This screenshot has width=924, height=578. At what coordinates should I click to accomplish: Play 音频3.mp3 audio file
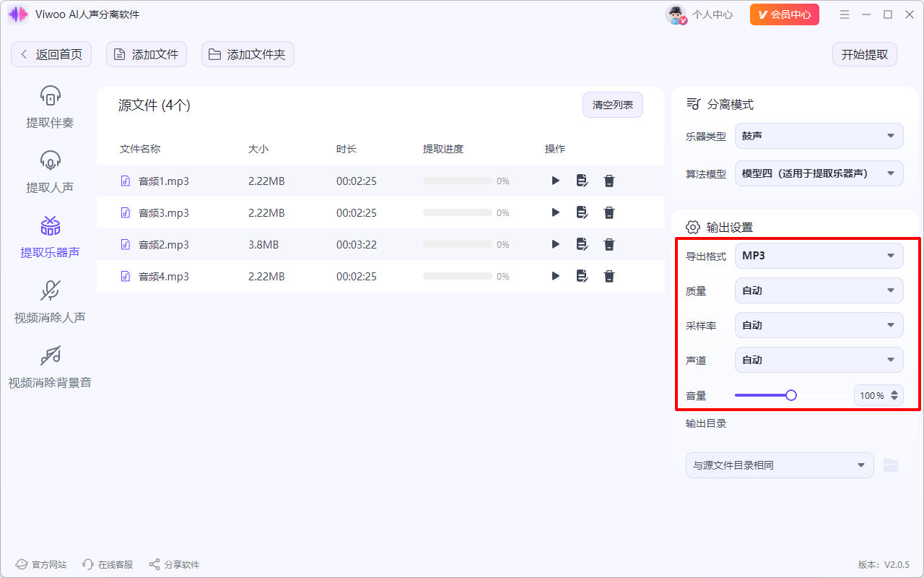coord(555,212)
